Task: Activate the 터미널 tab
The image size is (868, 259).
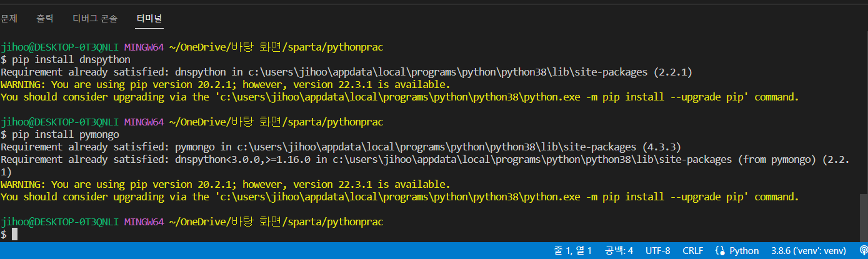Action: [x=150, y=19]
